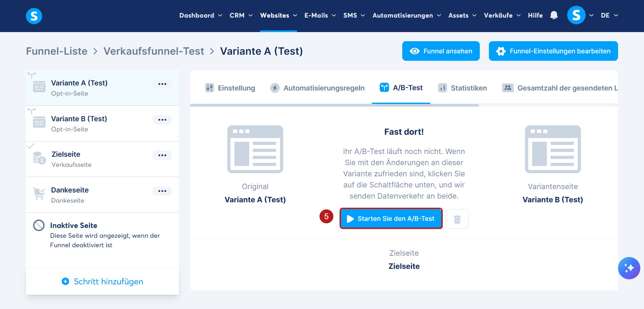Click the Variante A opt-in page icon
The height and width of the screenshot is (309, 644).
coord(39,87)
